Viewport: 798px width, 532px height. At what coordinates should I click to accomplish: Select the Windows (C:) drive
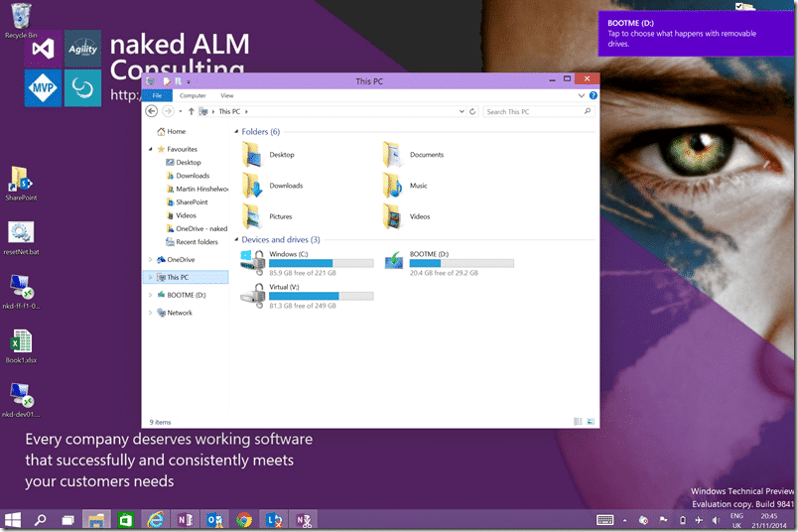tap(307, 263)
